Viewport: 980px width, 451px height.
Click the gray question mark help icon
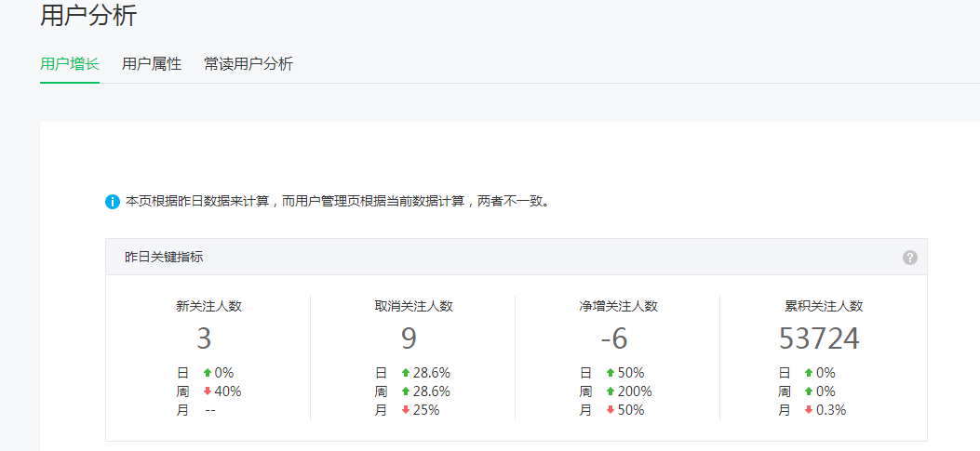coord(910,258)
